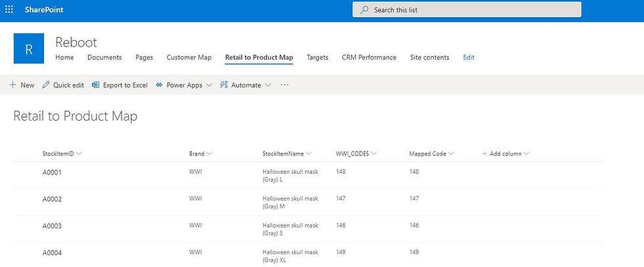Viewport: 644px width, 267px height.
Task: Click the search magnifier icon
Action: point(364,10)
